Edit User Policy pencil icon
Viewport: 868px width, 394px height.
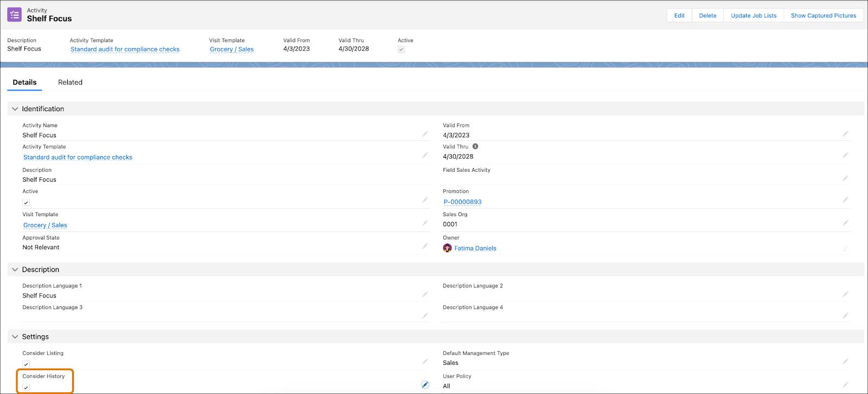[x=845, y=385]
